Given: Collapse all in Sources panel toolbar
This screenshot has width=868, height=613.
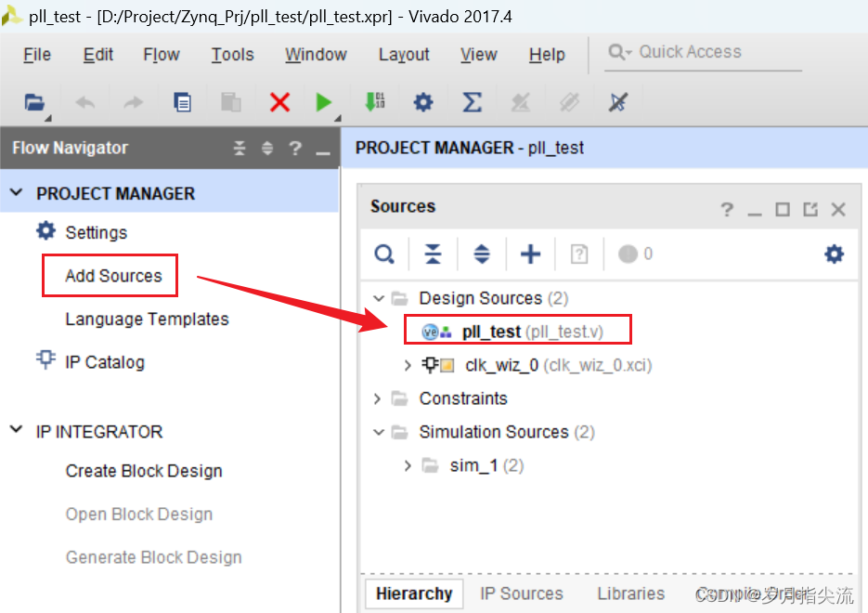Looking at the screenshot, I should tap(433, 254).
